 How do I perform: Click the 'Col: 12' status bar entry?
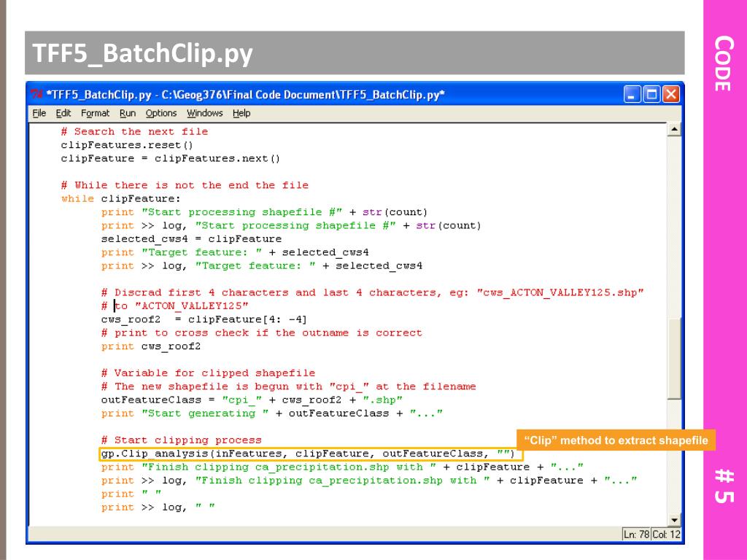[x=666, y=534]
